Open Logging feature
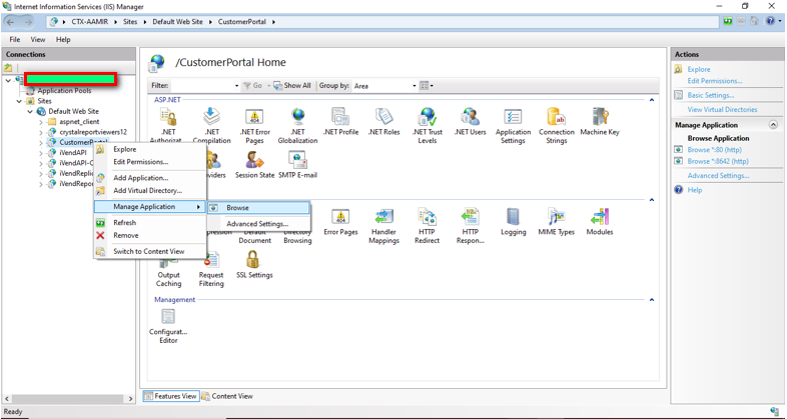The image size is (787, 419). coord(513,222)
